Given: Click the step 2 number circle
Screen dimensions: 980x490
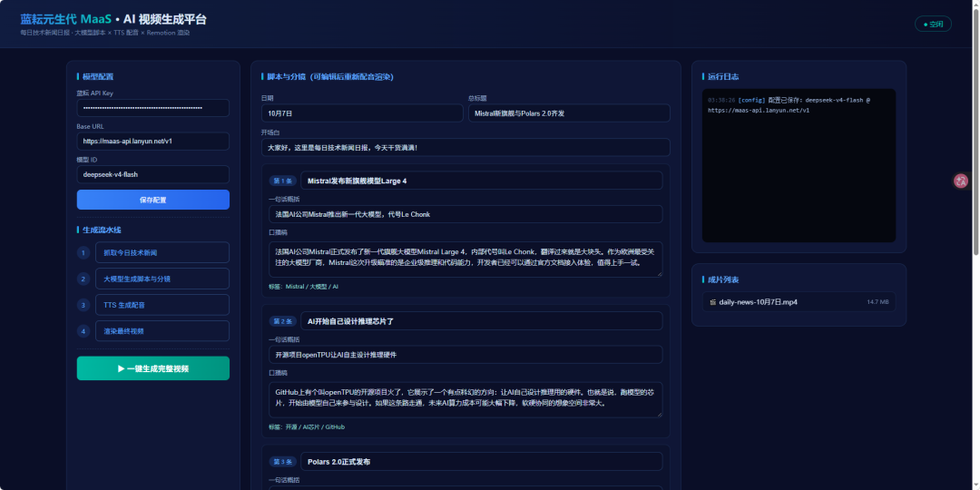Looking at the screenshot, I should click(x=83, y=279).
